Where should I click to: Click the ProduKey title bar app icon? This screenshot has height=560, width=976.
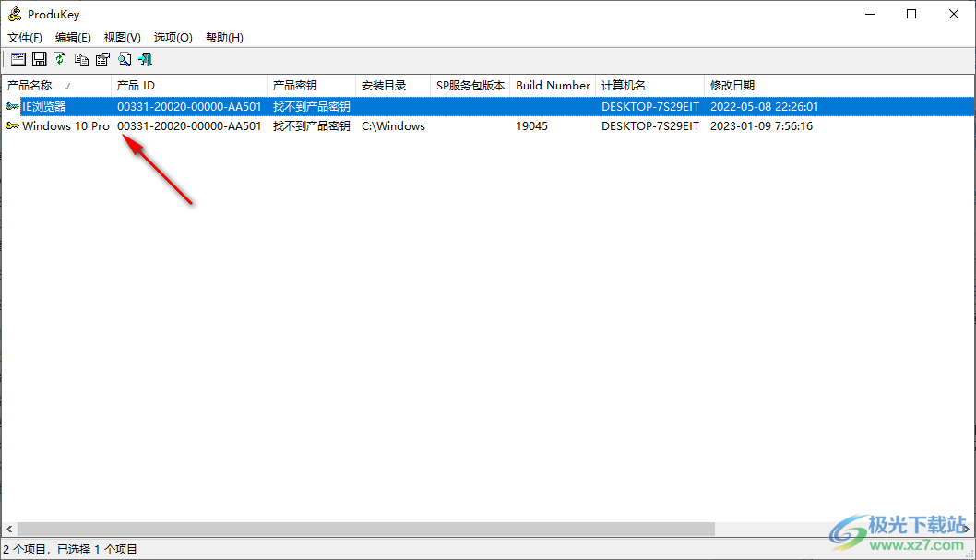pos(15,14)
